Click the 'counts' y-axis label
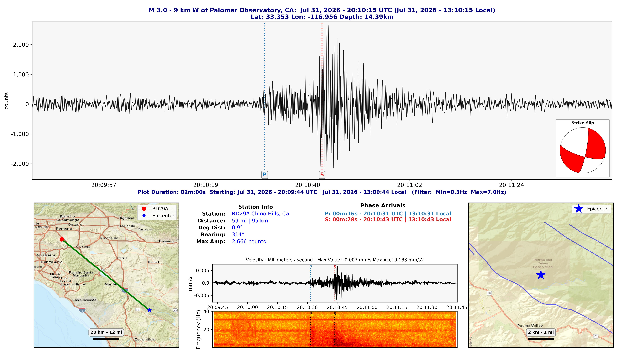Image resolution: width=644 pixels, height=362 pixels. click(x=6, y=101)
